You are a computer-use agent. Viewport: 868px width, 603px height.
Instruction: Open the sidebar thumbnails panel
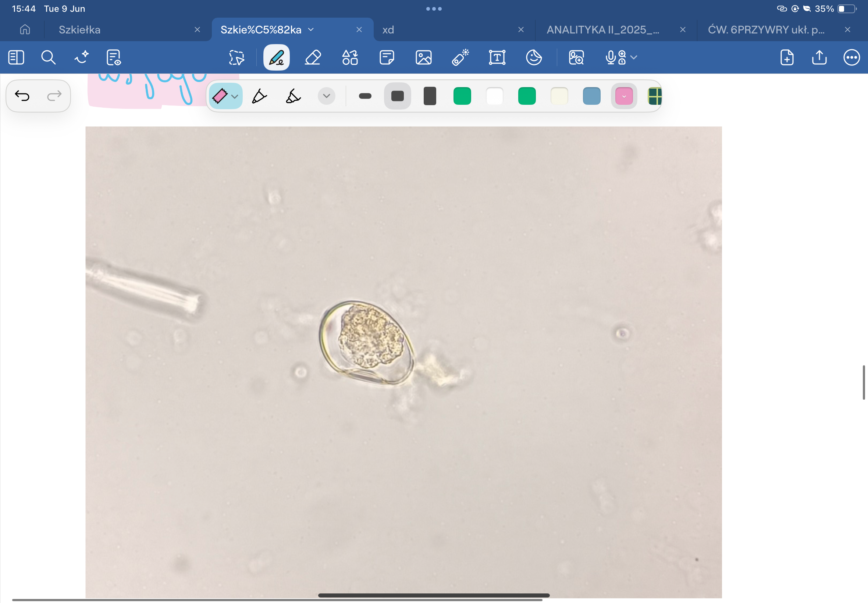16,57
